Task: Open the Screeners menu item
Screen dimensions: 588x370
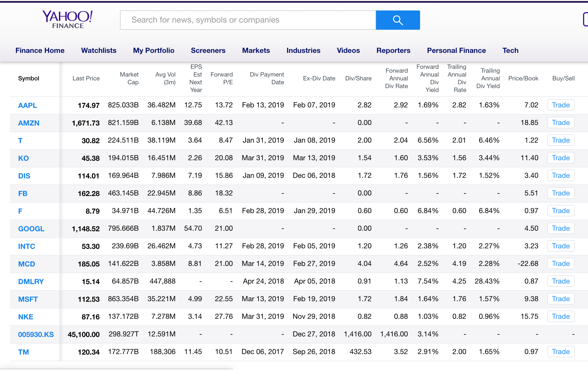Action: point(208,50)
